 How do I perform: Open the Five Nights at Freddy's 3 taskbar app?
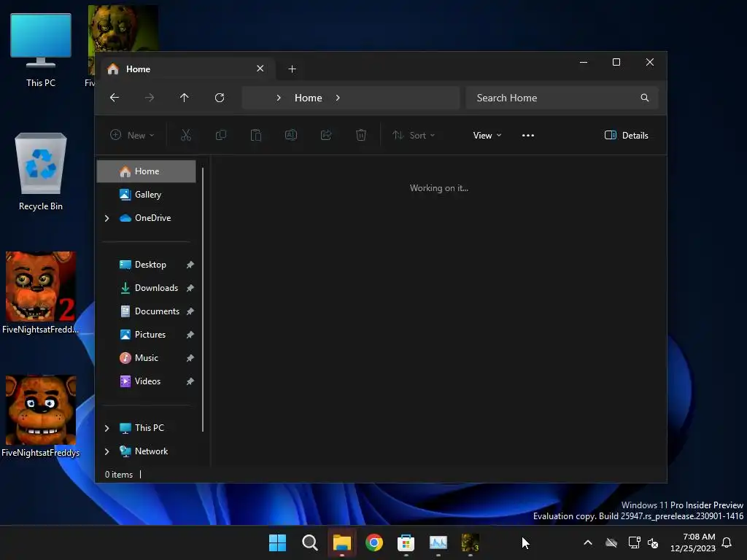pyautogui.click(x=471, y=542)
